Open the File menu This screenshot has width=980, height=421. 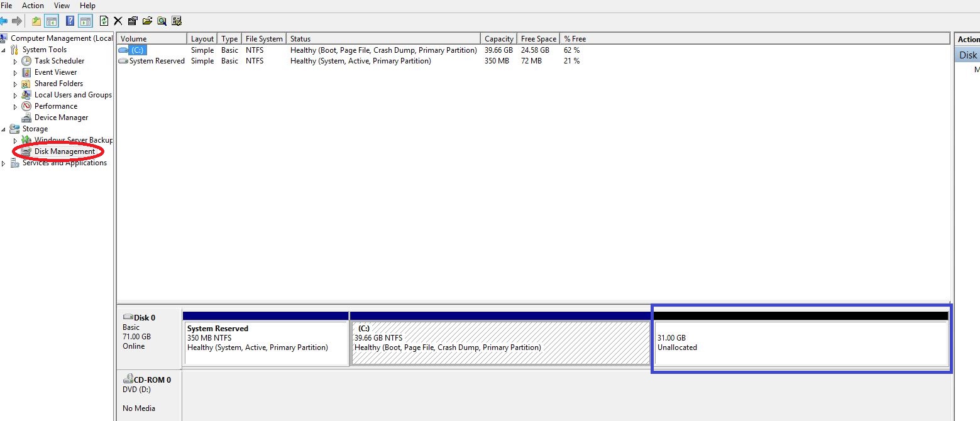6,6
